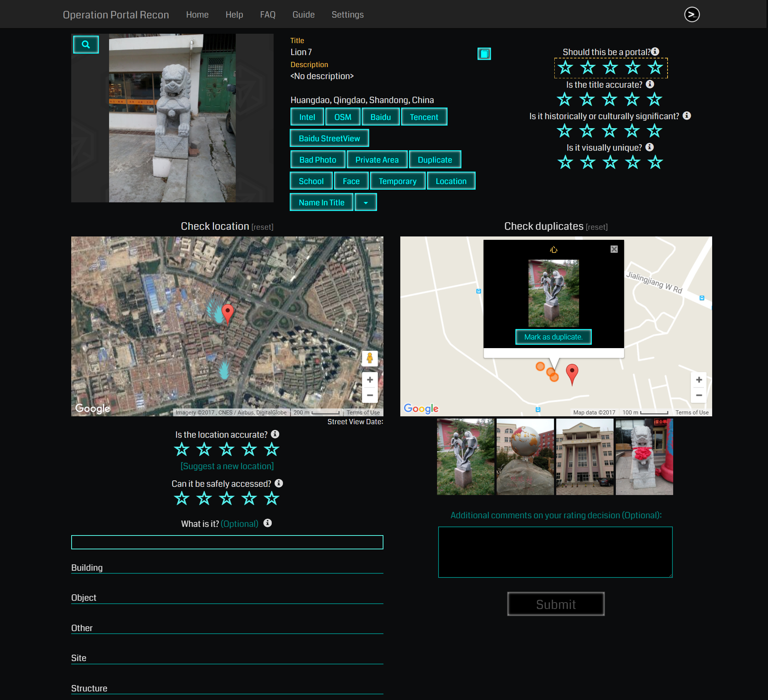The width and height of the screenshot is (768, 700).
Task: Click 'Suggest a new location' link
Action: [227, 466]
